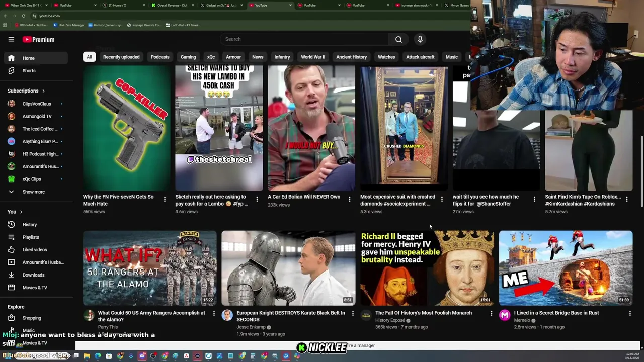Click the YouTube Premium logo
The height and width of the screenshot is (362, 644).
pyautogui.click(x=38, y=39)
